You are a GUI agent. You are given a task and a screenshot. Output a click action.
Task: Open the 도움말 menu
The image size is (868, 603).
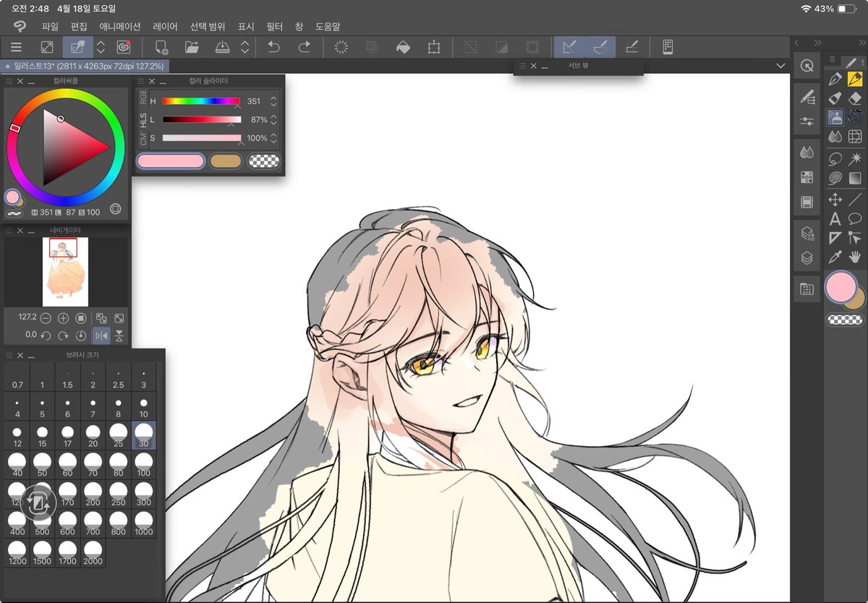(328, 26)
